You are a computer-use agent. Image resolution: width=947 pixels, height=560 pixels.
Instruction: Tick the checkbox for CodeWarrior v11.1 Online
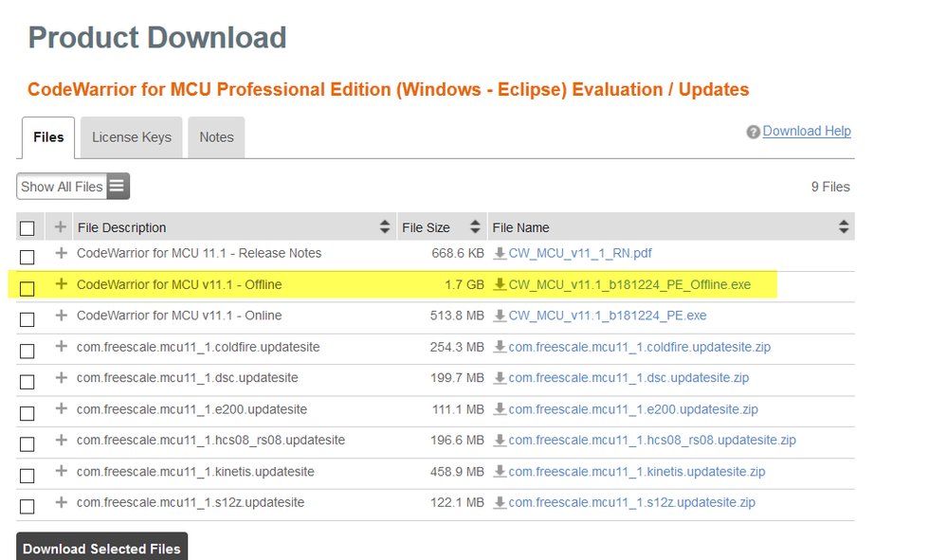(27, 319)
